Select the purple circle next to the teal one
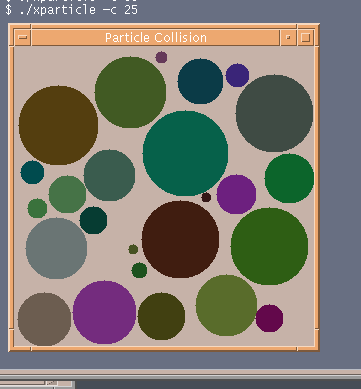The width and height of the screenshot is (361, 389). click(236, 194)
